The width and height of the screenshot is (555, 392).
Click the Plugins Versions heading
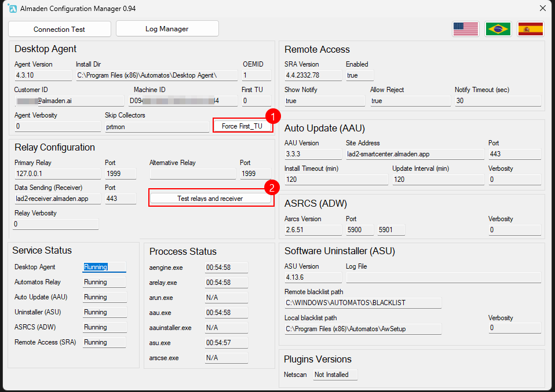point(317,359)
